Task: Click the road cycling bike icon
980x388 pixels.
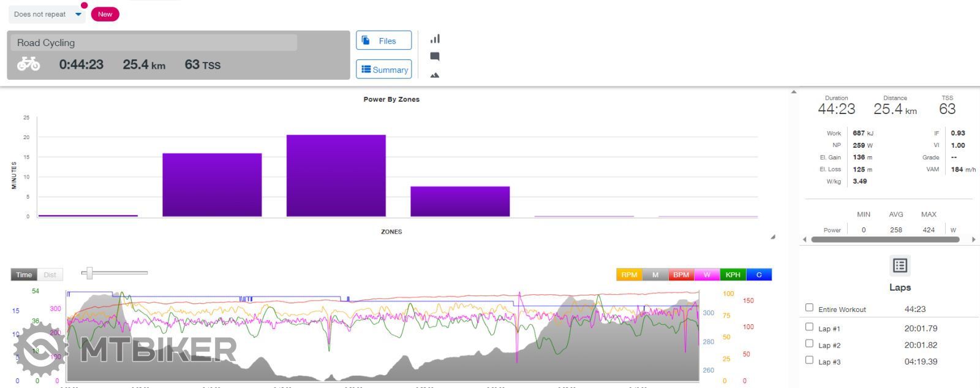Action: [x=28, y=64]
